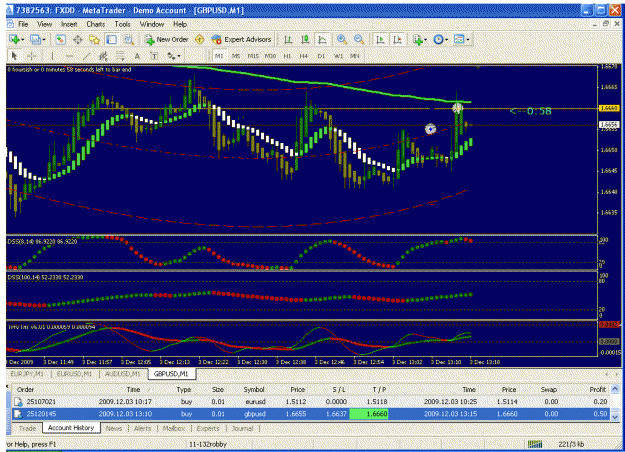Select the Vertical Line drawing tool
Screen dimensions: 625x452
[52, 56]
